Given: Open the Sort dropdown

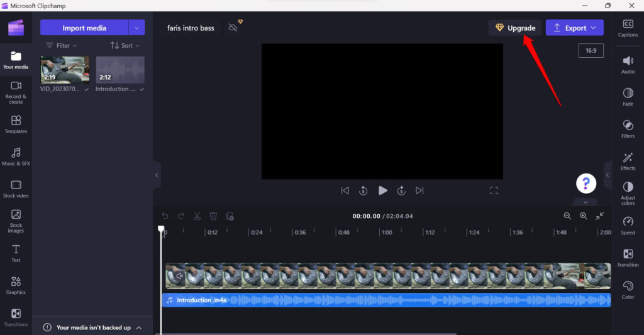Looking at the screenshot, I should pyautogui.click(x=125, y=45).
